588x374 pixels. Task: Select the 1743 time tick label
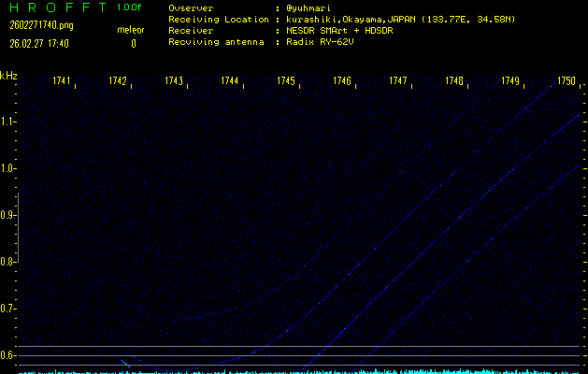[x=174, y=81]
